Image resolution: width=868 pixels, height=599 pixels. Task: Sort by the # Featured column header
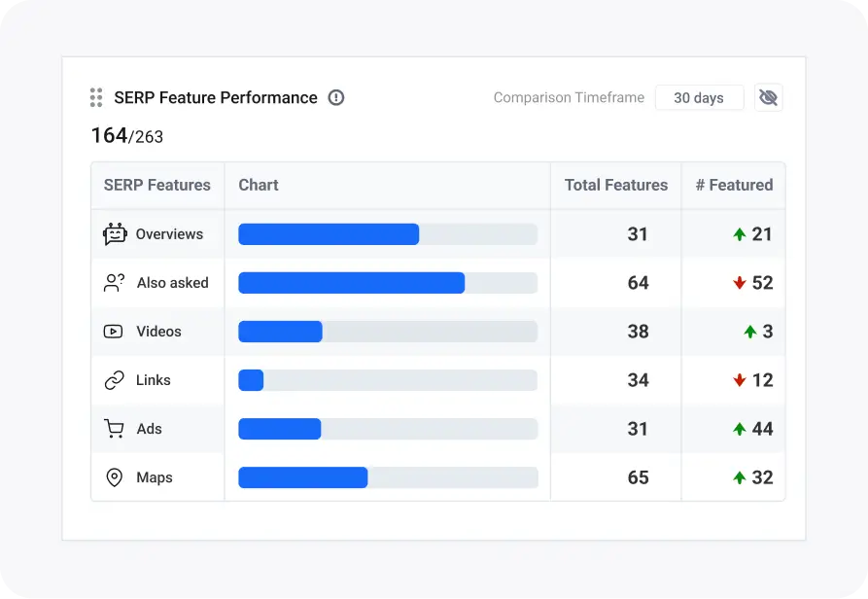(x=734, y=185)
